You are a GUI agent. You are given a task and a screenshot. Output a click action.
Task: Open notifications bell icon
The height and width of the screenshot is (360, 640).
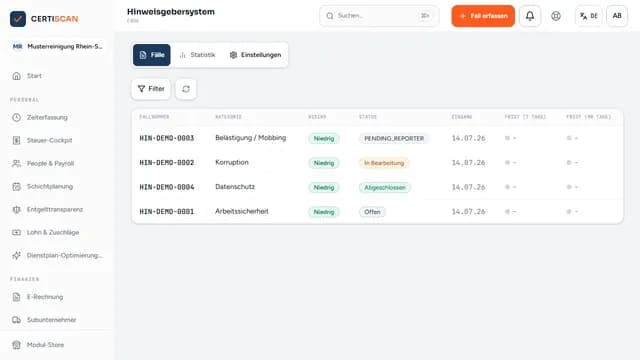[530, 16]
